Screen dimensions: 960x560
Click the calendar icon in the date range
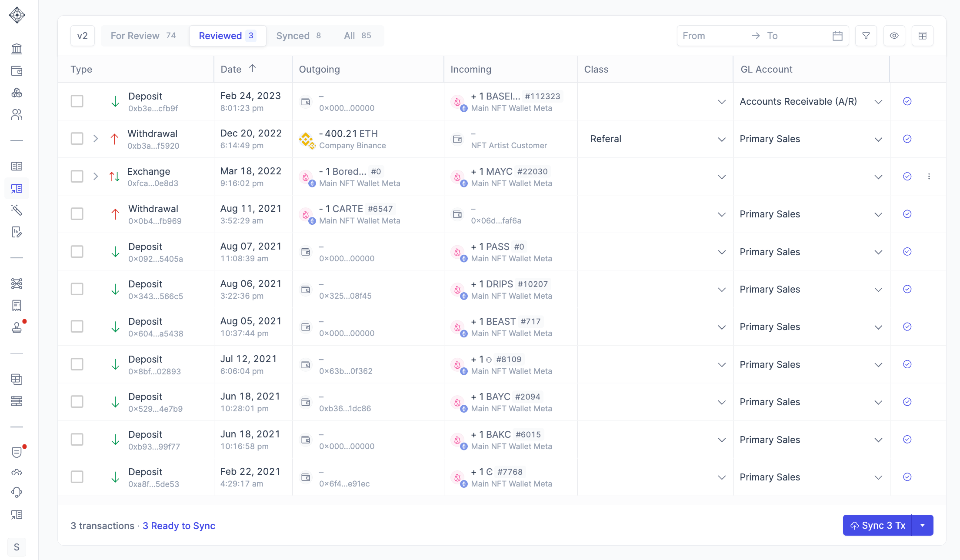(x=837, y=36)
